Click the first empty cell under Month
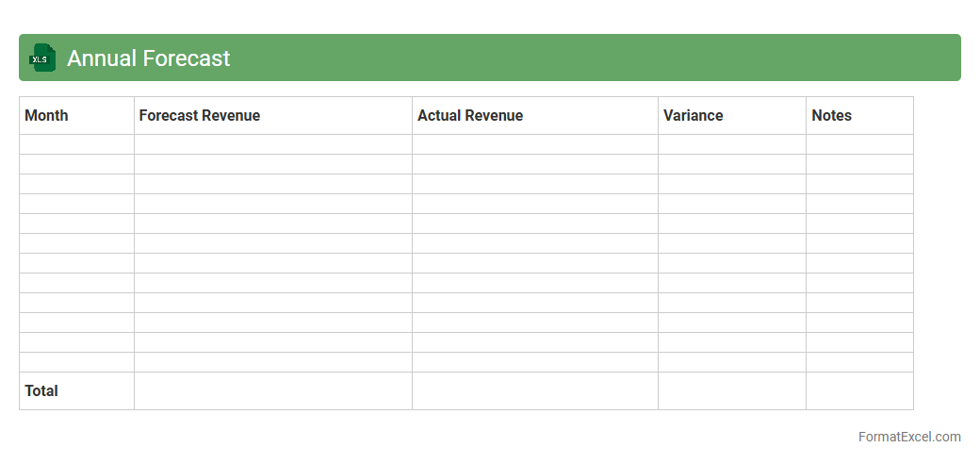 coord(76,144)
